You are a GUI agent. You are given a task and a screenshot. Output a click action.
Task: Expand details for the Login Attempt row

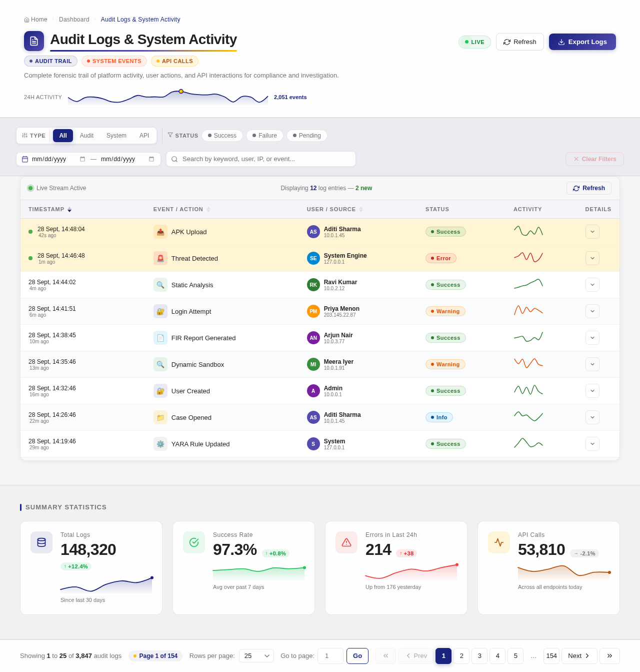coord(592,311)
